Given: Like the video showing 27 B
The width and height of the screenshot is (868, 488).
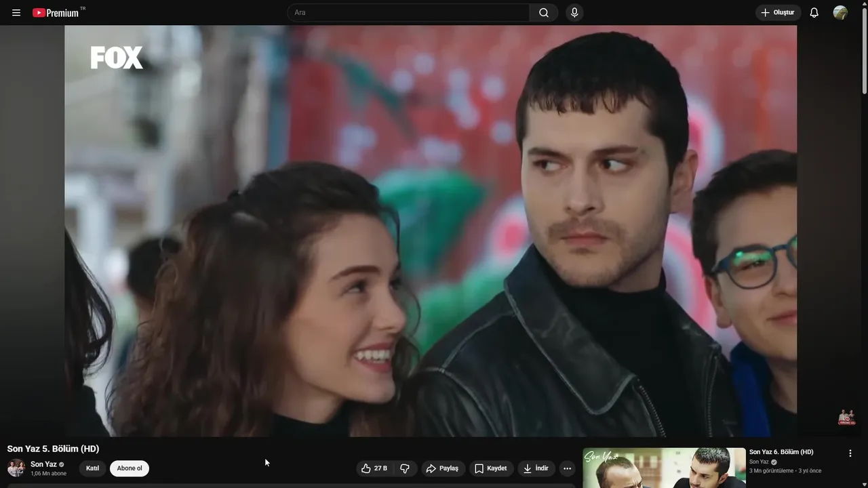Looking at the screenshot, I should pos(375,468).
